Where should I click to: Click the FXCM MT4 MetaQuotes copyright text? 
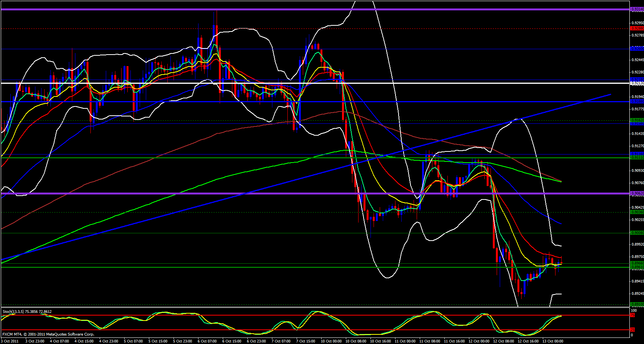tap(48, 334)
